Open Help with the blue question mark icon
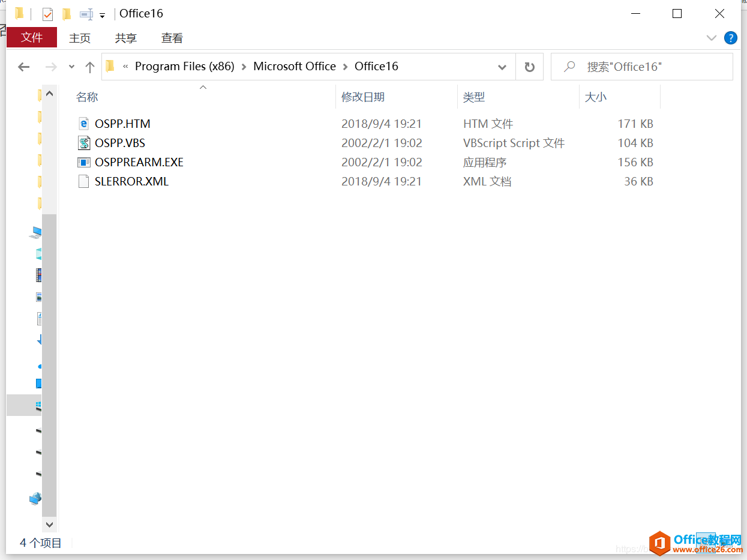747x560 pixels. pyautogui.click(x=731, y=38)
